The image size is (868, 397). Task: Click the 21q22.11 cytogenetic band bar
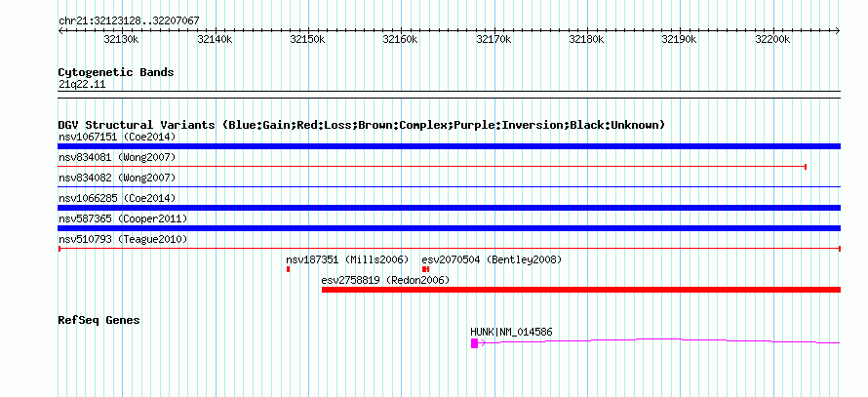pyautogui.click(x=449, y=95)
